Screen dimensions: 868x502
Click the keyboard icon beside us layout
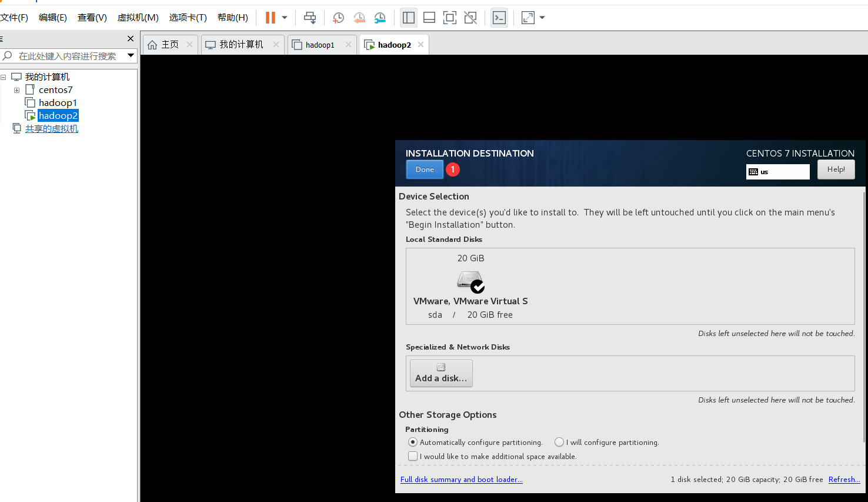[x=753, y=172]
